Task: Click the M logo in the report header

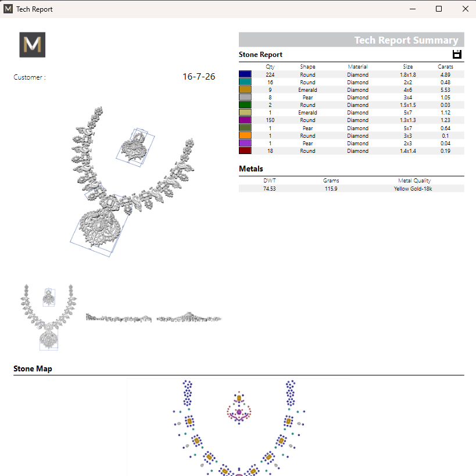Action: click(x=33, y=45)
